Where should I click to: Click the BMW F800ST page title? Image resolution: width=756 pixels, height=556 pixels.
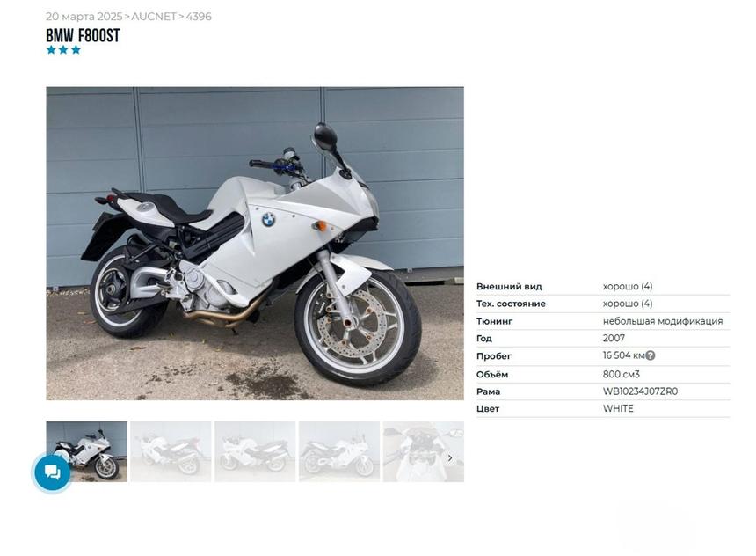[83, 36]
